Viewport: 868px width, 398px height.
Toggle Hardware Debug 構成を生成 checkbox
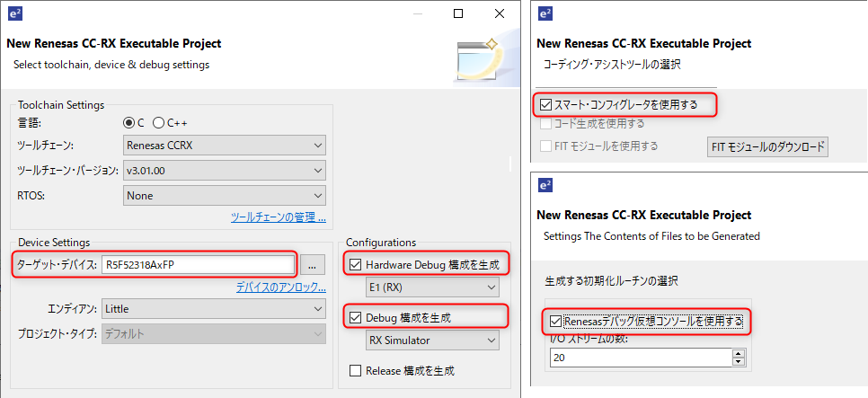coord(355,265)
